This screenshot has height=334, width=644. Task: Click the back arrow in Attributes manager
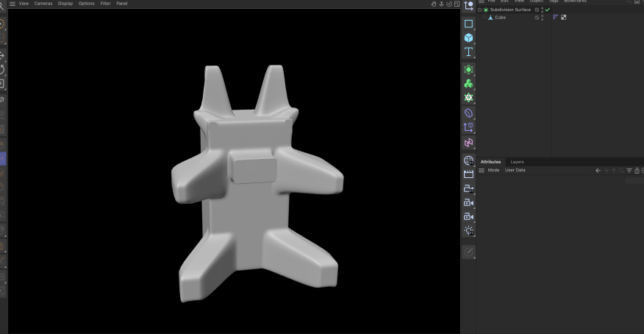point(598,171)
